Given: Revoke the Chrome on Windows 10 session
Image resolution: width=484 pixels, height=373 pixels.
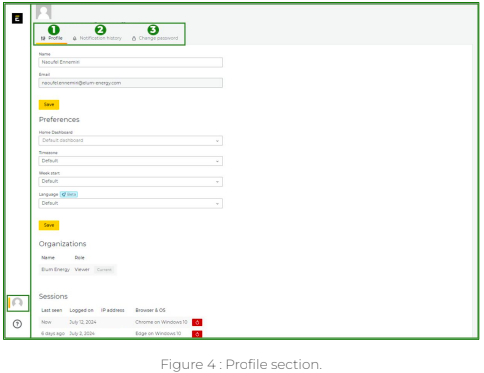Looking at the screenshot, I should point(197,322).
